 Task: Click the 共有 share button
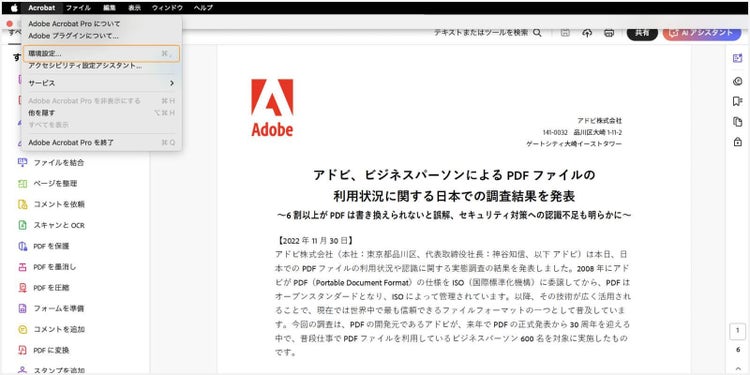click(642, 33)
